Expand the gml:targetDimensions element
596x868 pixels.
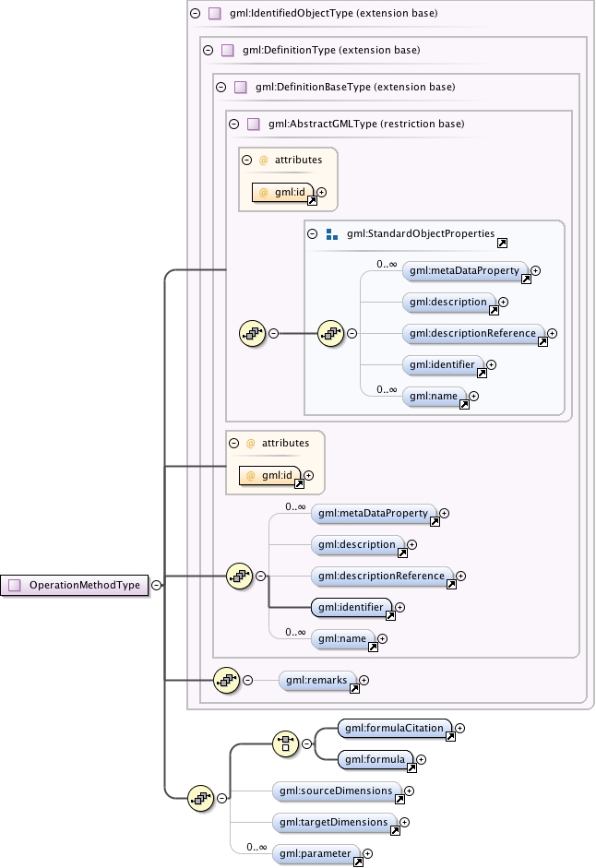[x=404, y=823]
